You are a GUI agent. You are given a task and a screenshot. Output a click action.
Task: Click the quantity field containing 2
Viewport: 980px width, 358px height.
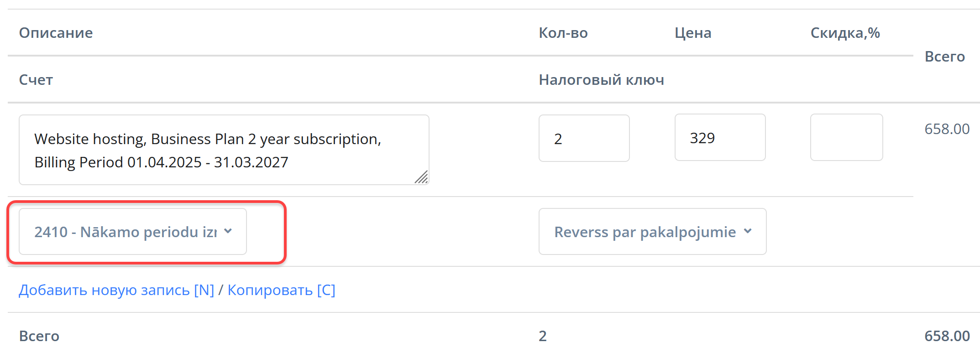click(584, 138)
